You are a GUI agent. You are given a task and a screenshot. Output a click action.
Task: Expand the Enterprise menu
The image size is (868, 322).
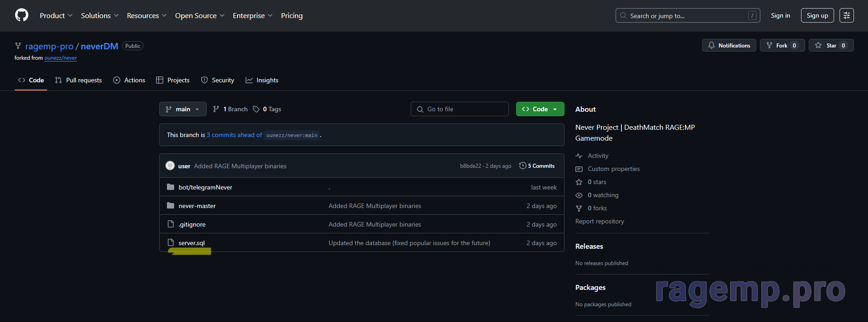pyautogui.click(x=252, y=15)
